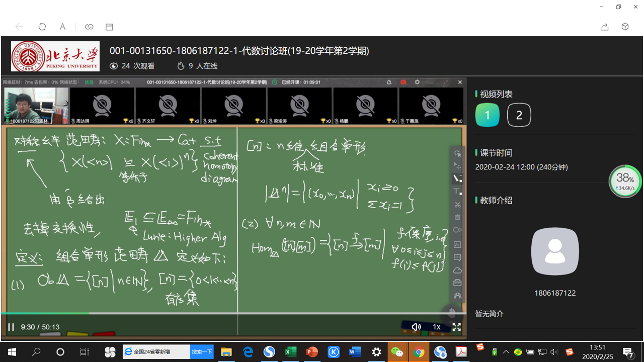Switch to video 2 in the list
The width and height of the screenshot is (644, 362).
click(519, 115)
